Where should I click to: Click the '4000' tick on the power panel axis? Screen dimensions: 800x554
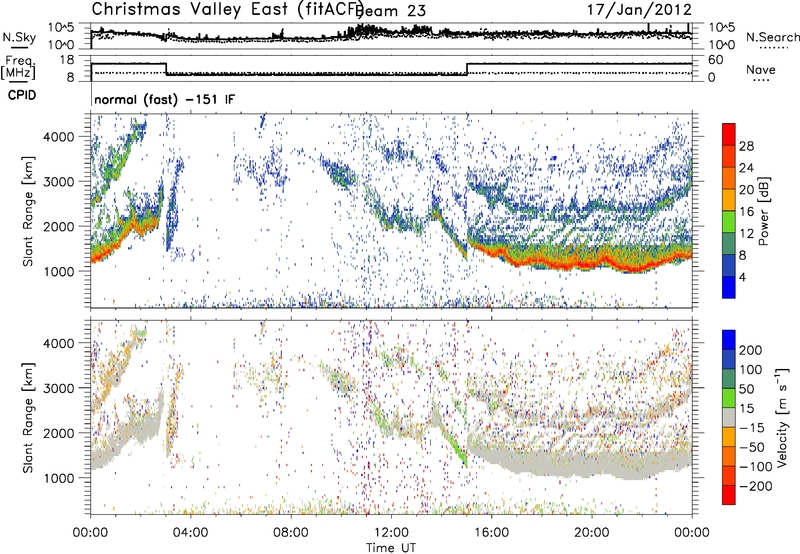coord(59,136)
